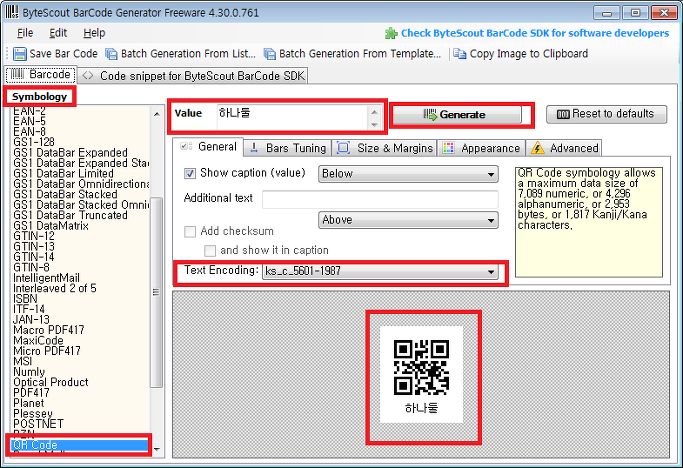Select the General settings tab
The height and width of the screenshot is (468, 683).
(x=209, y=147)
